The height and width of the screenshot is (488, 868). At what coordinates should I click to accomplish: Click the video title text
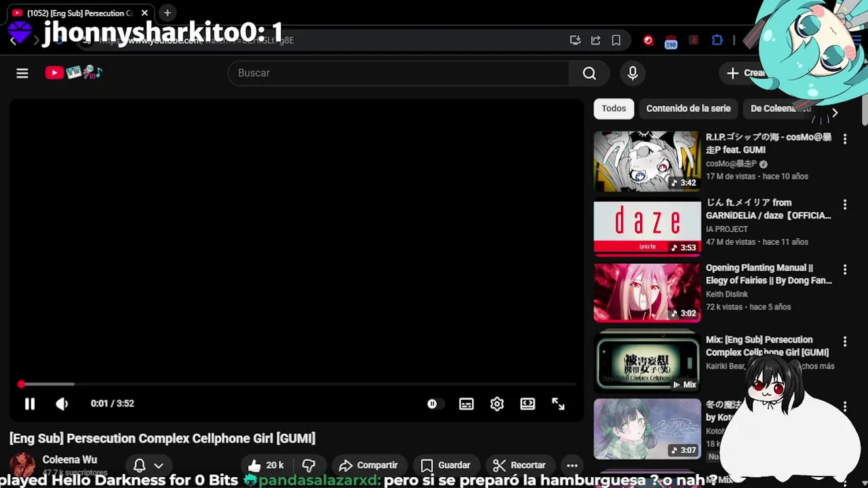pyautogui.click(x=162, y=439)
